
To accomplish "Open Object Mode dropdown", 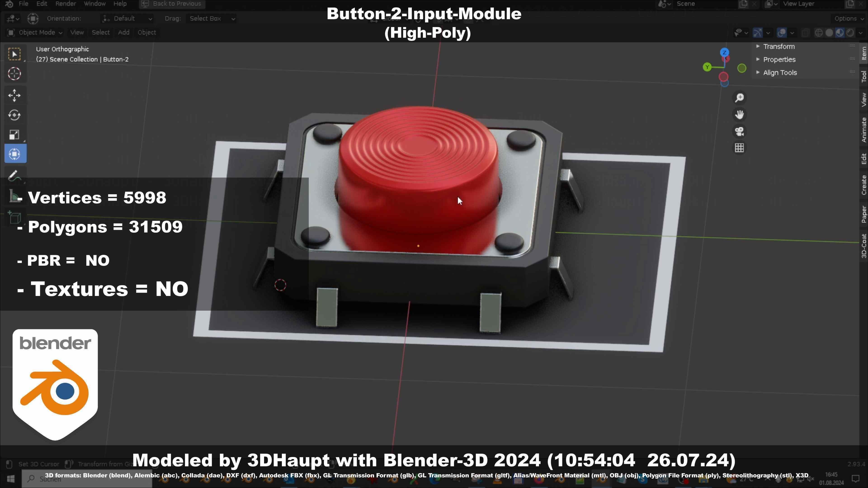I will 35,33.
